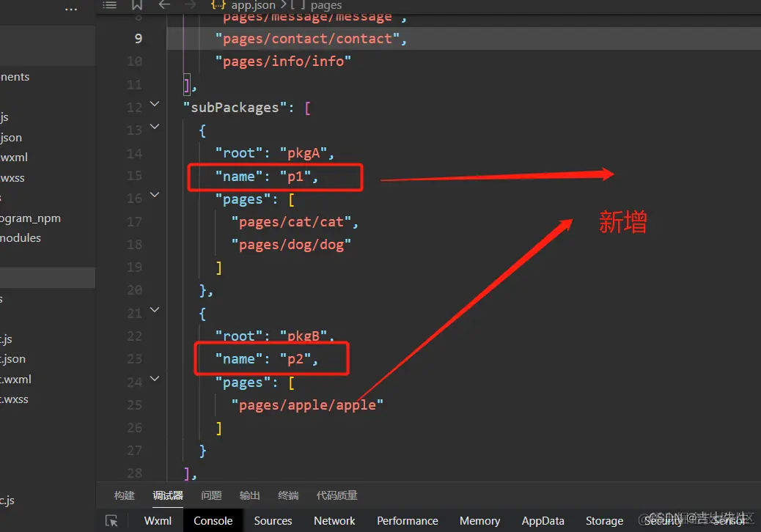Switch to the 调试器 panel tab
761x532 pixels.
point(168,495)
